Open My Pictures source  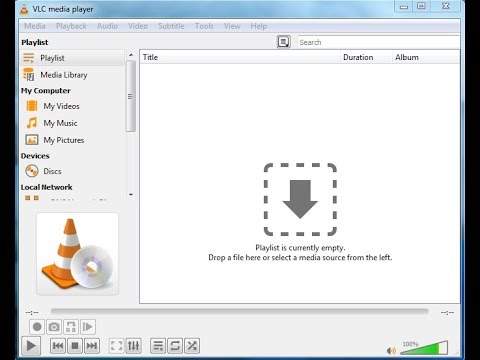click(72, 140)
